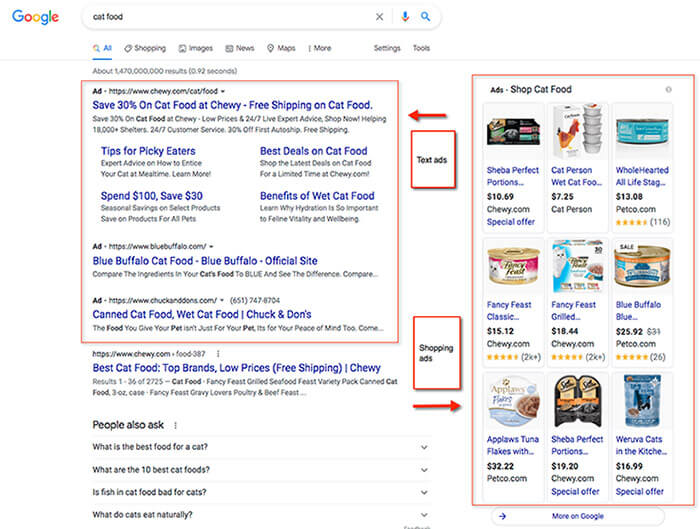
Task: Open the info icon beside Shop Cat Food
Action: [668, 89]
